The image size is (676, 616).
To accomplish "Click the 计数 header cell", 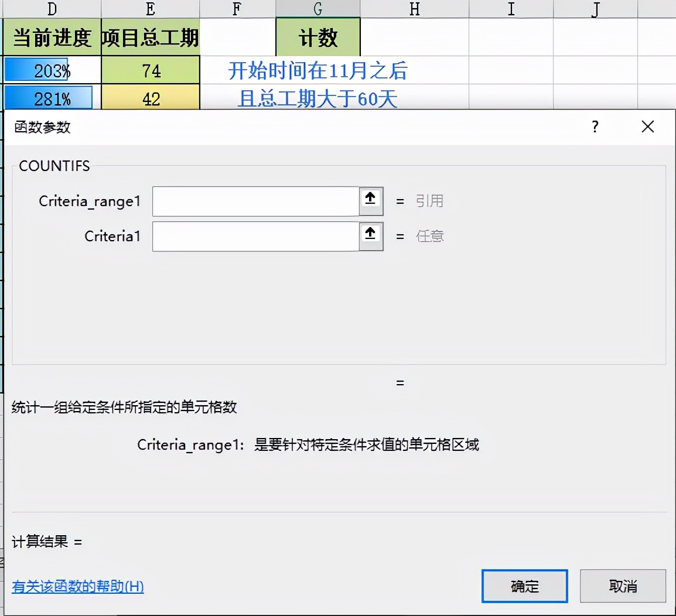I will 317,37.
